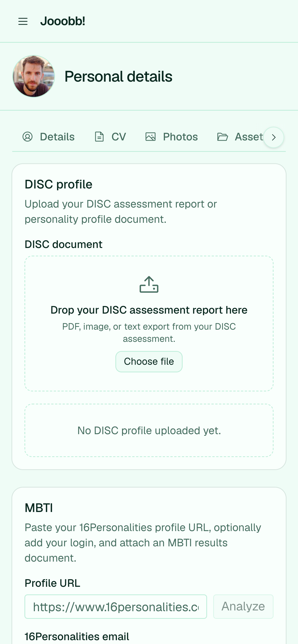Image resolution: width=298 pixels, height=644 pixels.
Task: Click the Choose file button
Action: (149, 362)
